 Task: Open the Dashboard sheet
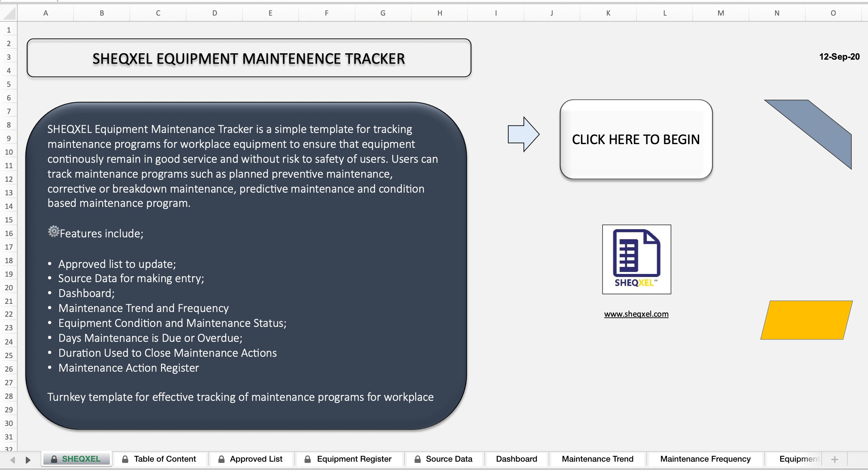[516, 459]
